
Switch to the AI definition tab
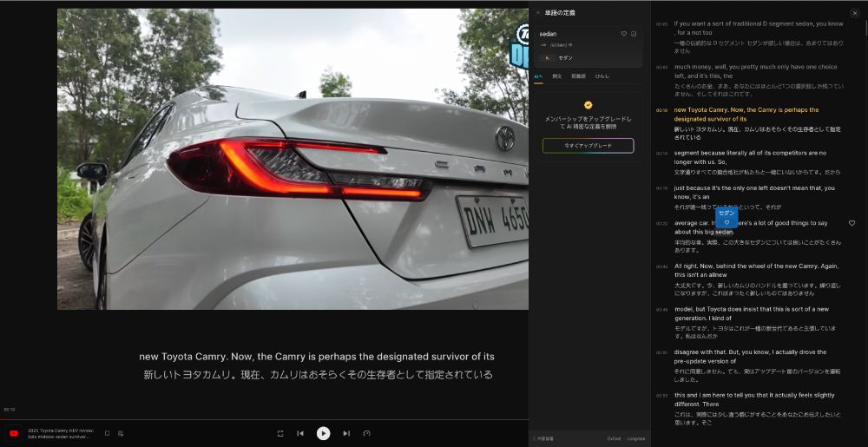pos(537,76)
